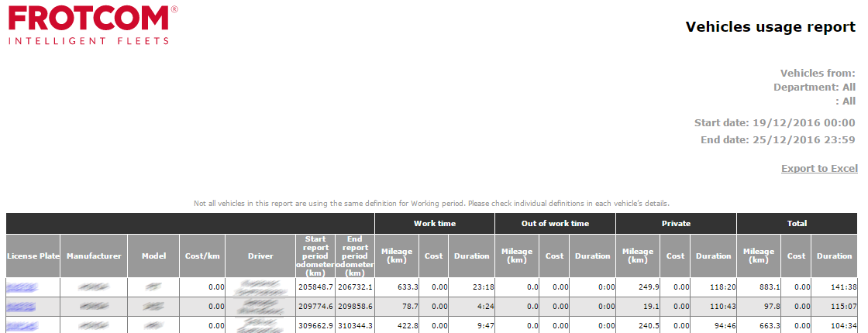Click the Start report period odometer header
Viewport: 868px width, 333px height.
[x=315, y=256]
